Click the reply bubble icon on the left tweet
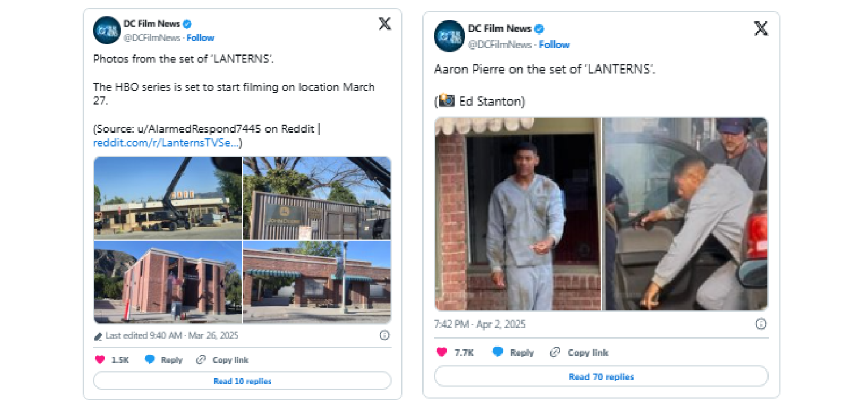Viewport: 868px width, 410px height. 150,360
